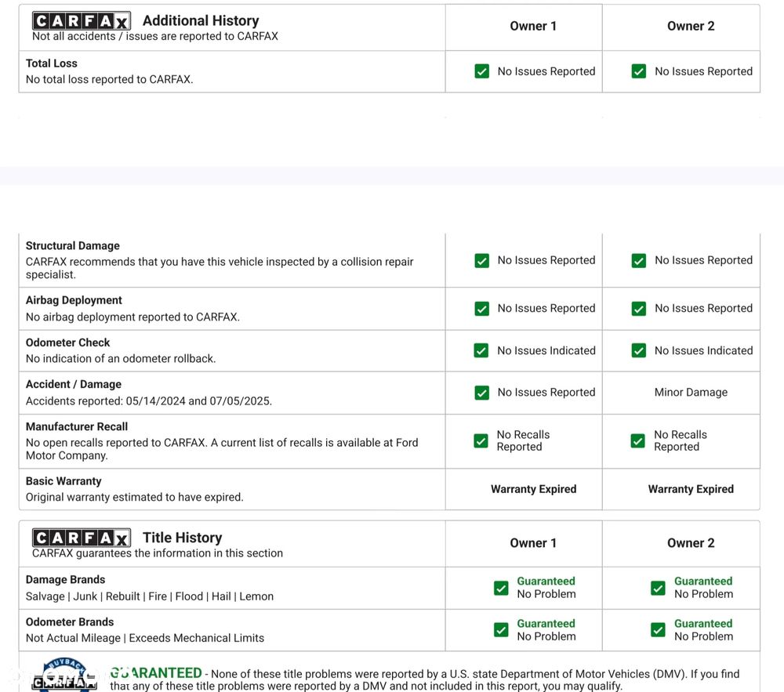Click Structural Damage green checkmark for Owner 2
The width and height of the screenshot is (784, 692).
[x=639, y=261]
